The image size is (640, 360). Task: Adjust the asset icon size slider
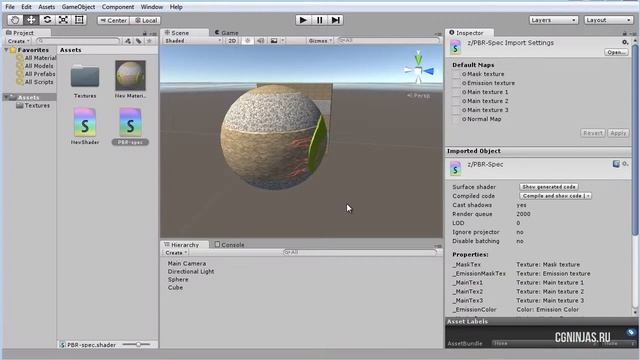138,345
